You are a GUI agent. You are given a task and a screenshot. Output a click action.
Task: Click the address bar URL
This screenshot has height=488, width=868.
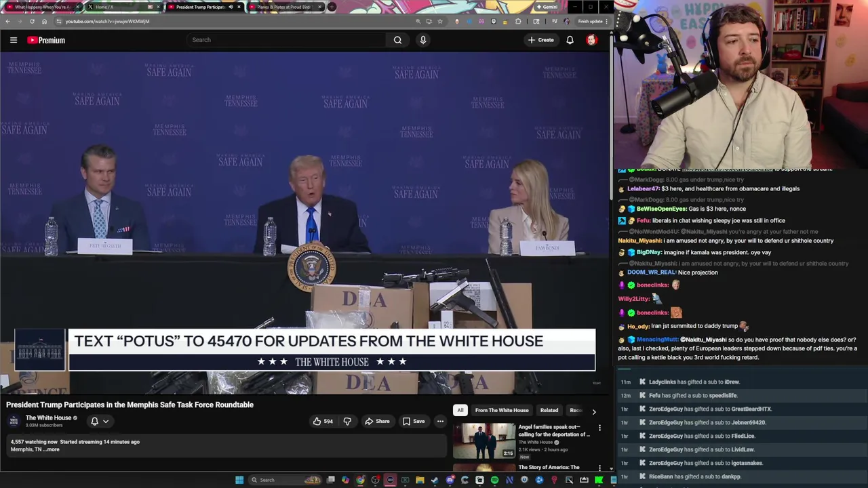[x=107, y=21]
